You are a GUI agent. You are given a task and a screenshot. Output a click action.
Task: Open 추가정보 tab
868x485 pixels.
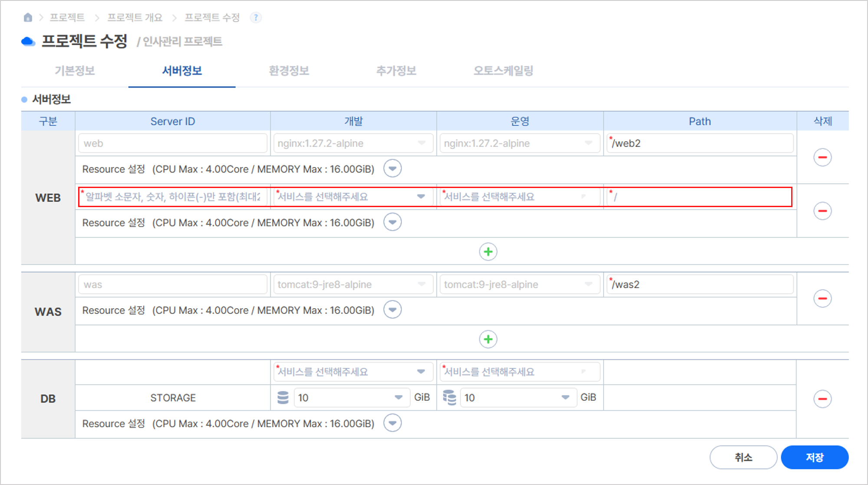396,71
